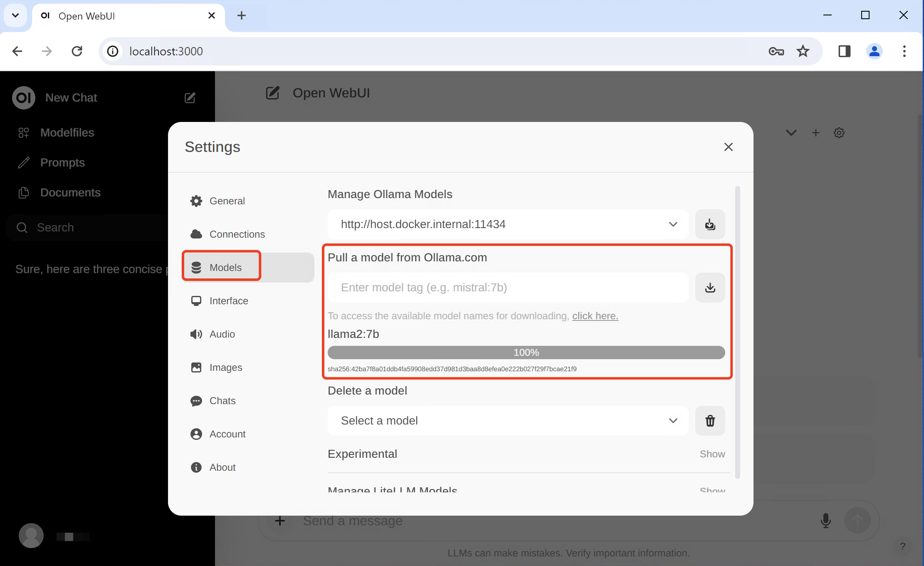The image size is (924, 566).
Task: Open Modelfiles in the sidebar
Action: click(67, 133)
